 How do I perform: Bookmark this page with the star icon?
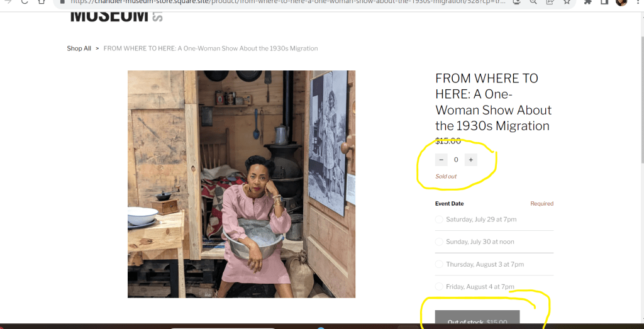(567, 3)
